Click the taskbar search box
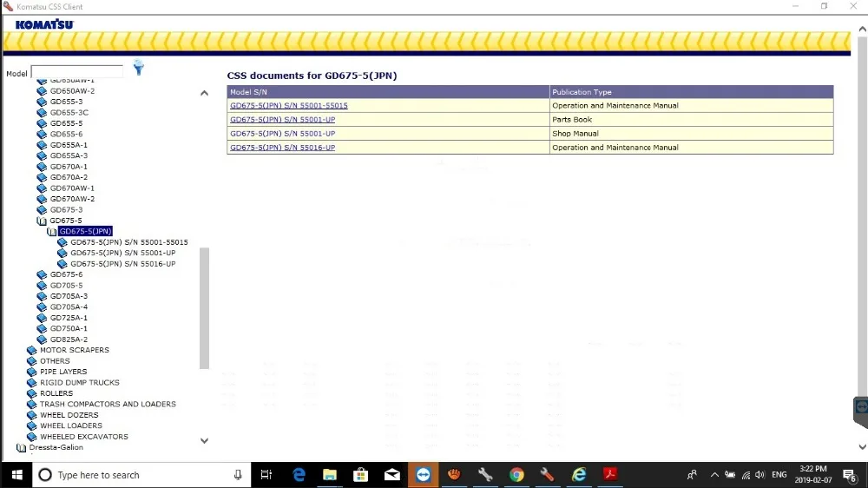868x488 pixels. click(x=141, y=475)
